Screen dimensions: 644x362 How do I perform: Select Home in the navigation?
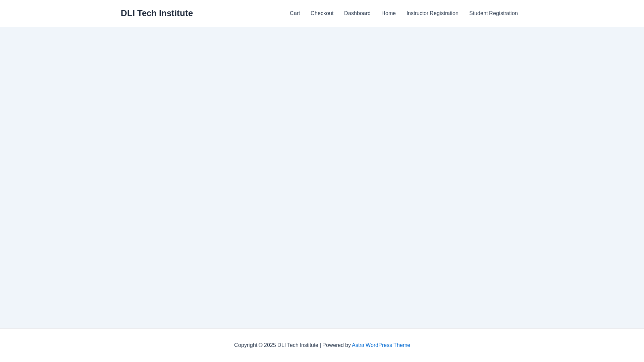click(x=388, y=13)
